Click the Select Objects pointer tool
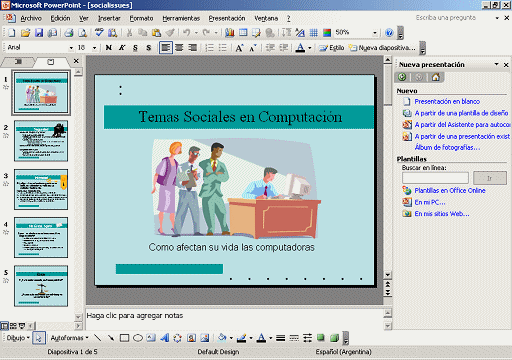This screenshot has height=360, width=512. tap(39, 338)
